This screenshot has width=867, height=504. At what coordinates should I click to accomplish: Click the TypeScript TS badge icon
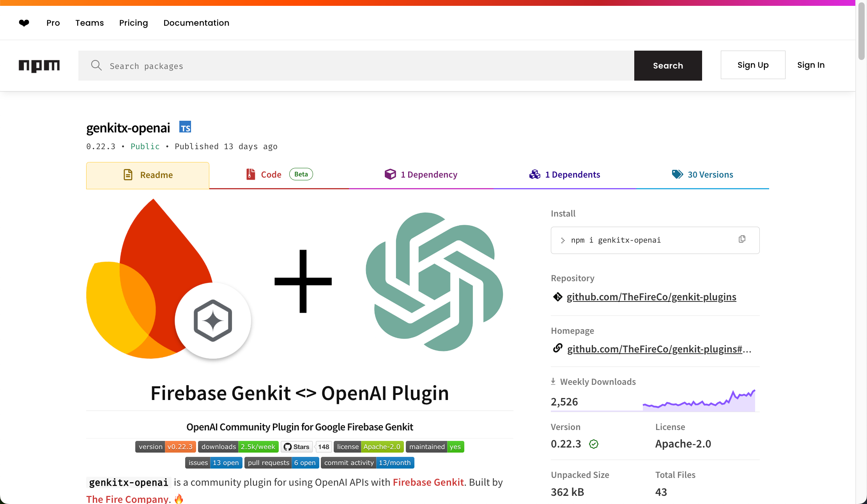tap(185, 127)
